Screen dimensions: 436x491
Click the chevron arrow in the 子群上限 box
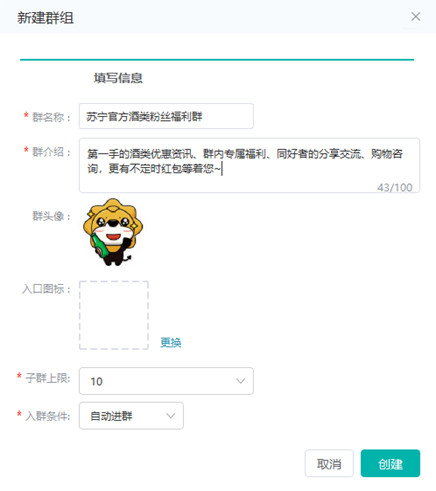point(241,381)
